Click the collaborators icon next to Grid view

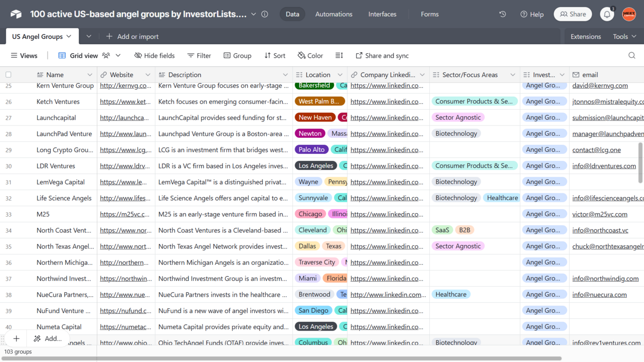click(x=106, y=55)
